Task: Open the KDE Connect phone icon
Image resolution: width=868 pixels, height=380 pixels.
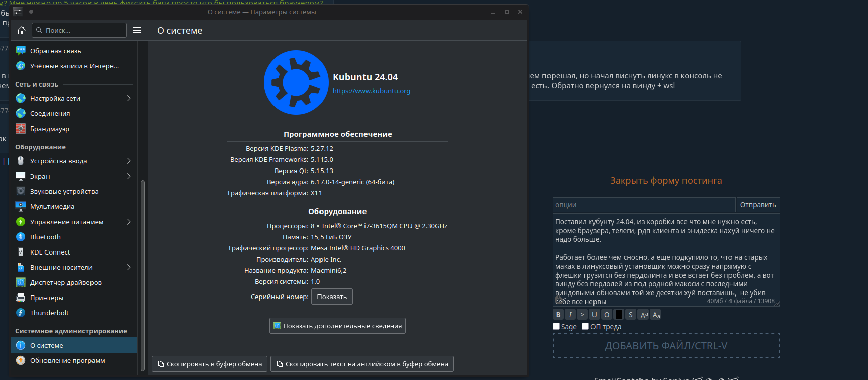Action: click(21, 252)
